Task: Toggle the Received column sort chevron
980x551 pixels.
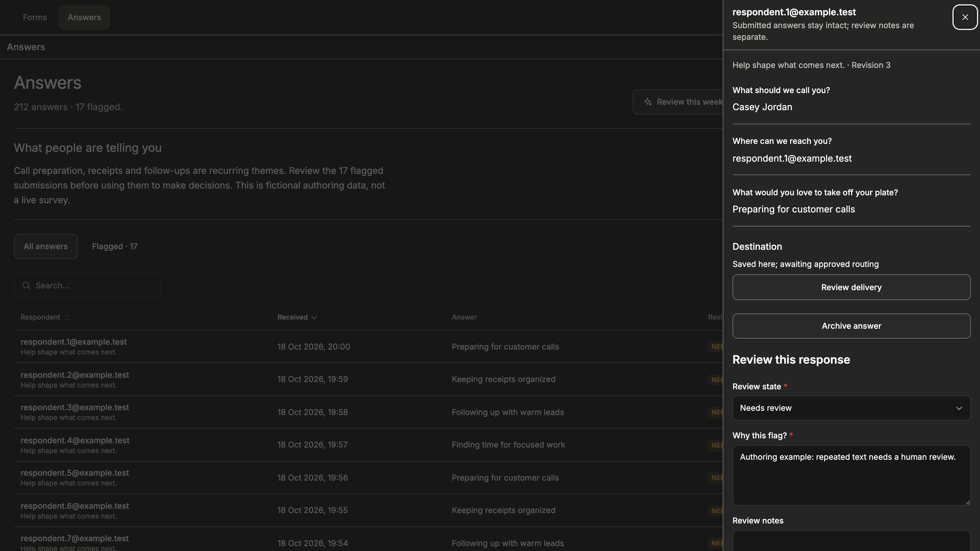Action: [314, 317]
